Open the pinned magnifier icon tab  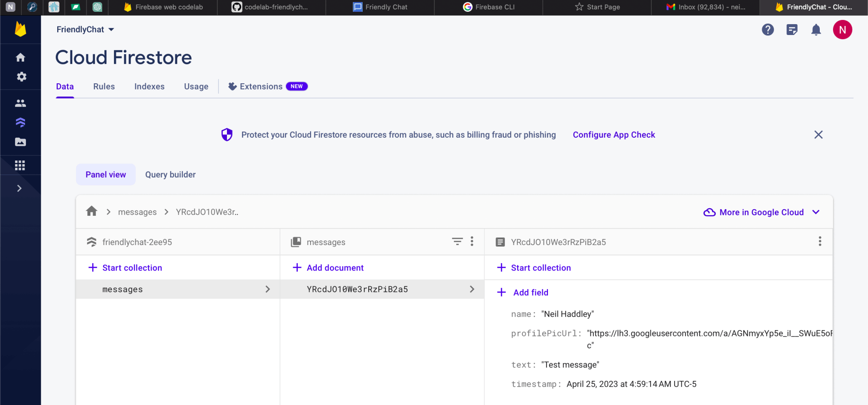[x=32, y=7]
